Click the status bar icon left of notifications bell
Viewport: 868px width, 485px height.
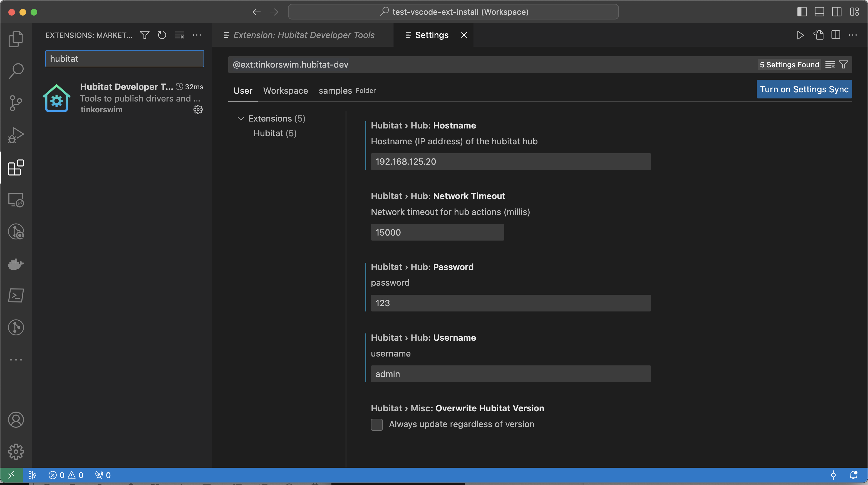click(833, 475)
